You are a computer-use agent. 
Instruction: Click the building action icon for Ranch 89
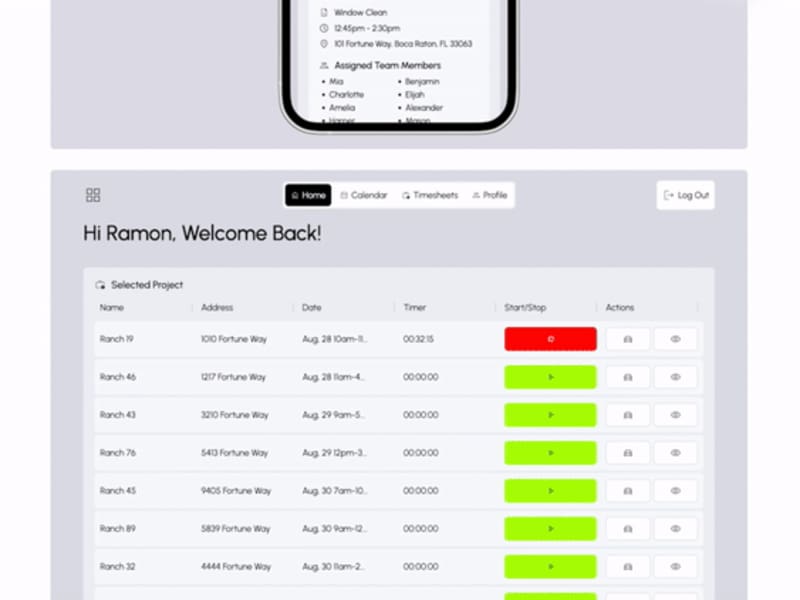point(628,529)
